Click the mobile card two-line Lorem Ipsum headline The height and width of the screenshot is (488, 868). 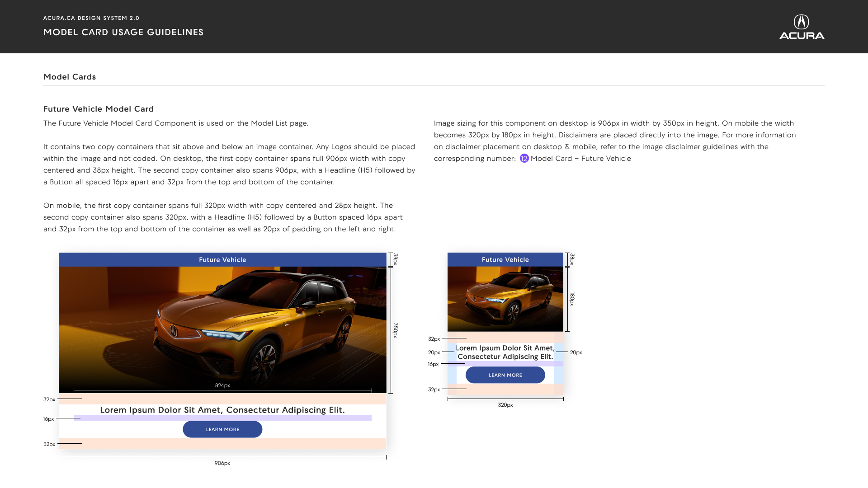point(505,352)
